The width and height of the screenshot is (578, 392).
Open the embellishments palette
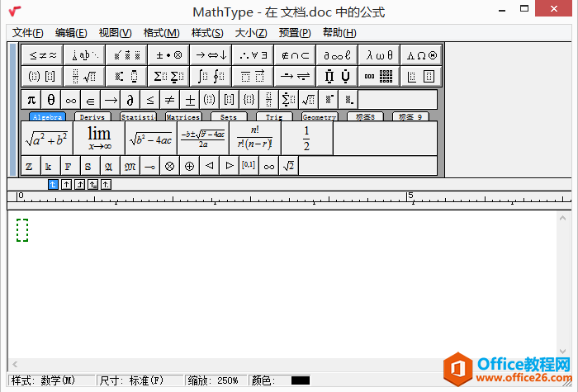point(127,55)
